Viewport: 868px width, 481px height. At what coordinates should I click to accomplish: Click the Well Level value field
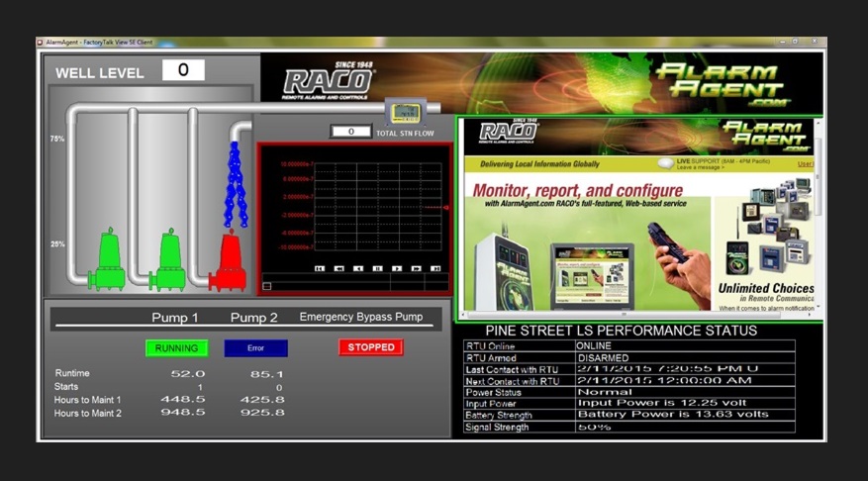pos(183,70)
